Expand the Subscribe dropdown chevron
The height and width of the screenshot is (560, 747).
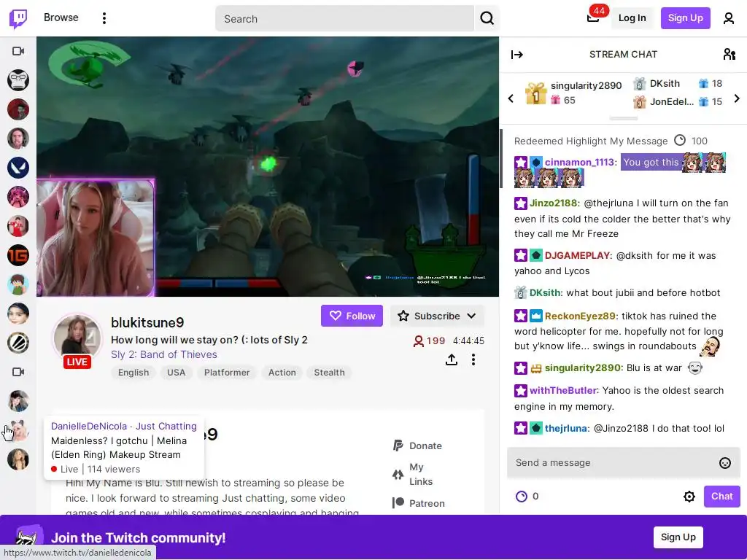click(472, 316)
